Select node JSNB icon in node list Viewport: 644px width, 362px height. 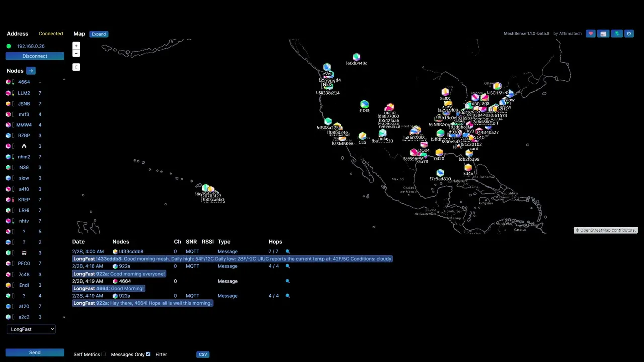click(8, 104)
